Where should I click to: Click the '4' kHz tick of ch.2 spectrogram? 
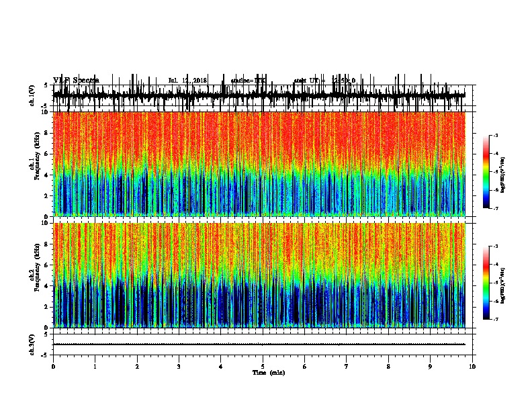(47, 286)
